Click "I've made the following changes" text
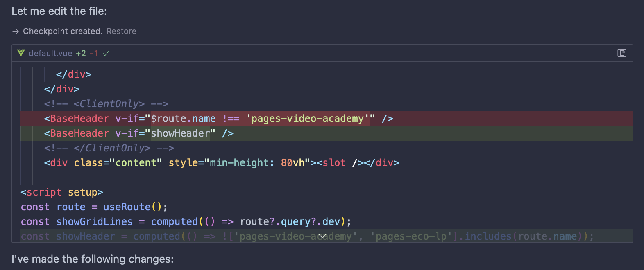 tap(93, 259)
